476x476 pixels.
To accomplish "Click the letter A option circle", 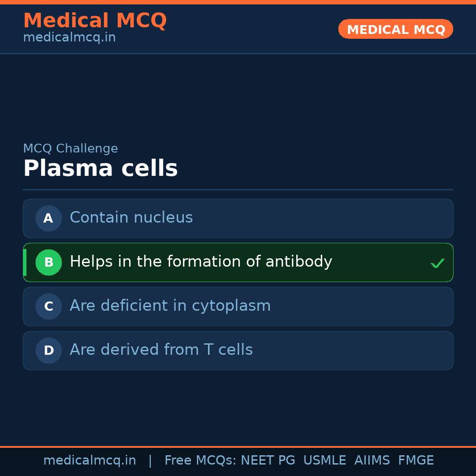I will click(48, 218).
